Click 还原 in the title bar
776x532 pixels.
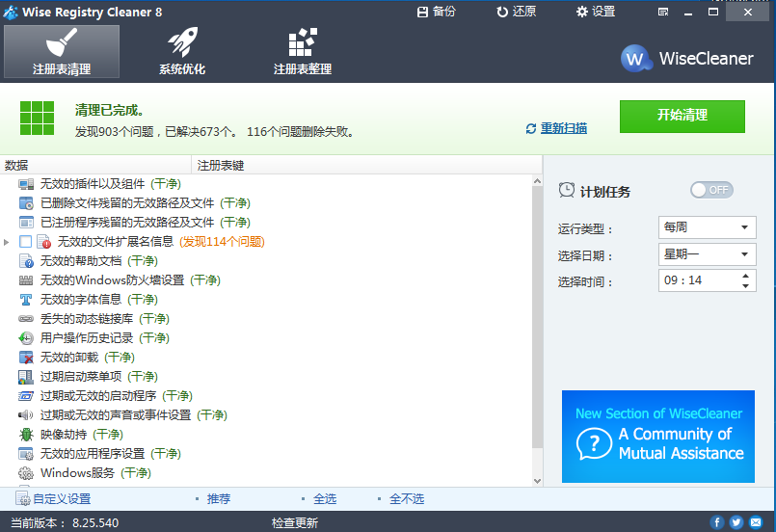(x=516, y=12)
